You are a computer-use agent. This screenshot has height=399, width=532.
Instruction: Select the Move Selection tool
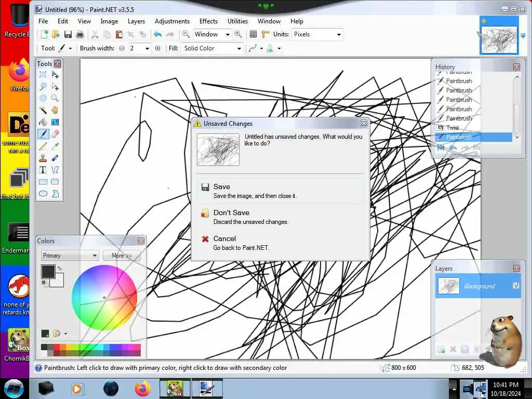55,87
